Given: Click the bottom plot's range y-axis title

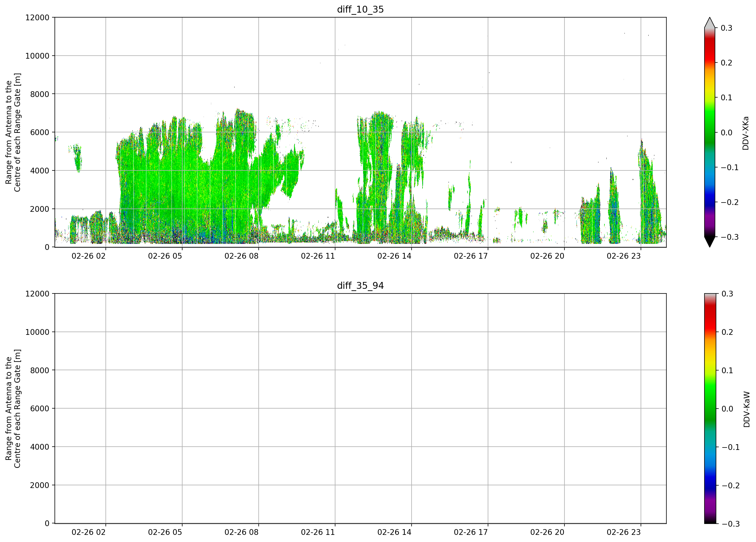Looking at the screenshot, I should pyautogui.click(x=13, y=409).
